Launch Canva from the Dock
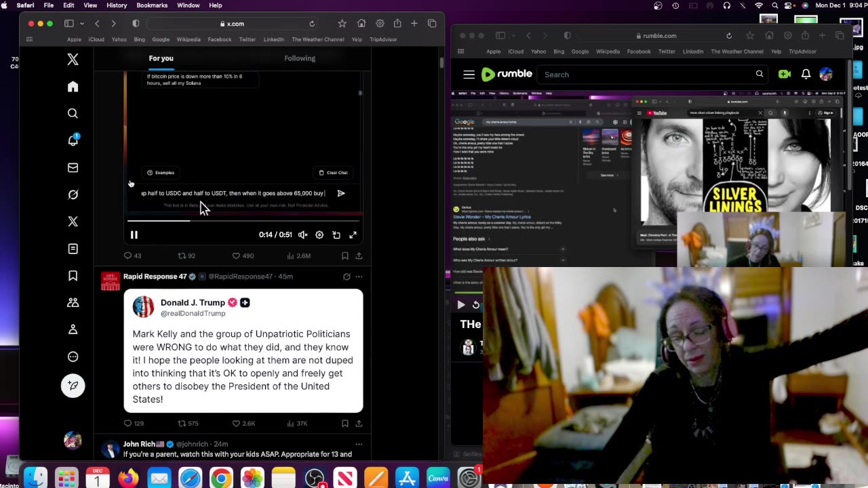 (x=438, y=479)
